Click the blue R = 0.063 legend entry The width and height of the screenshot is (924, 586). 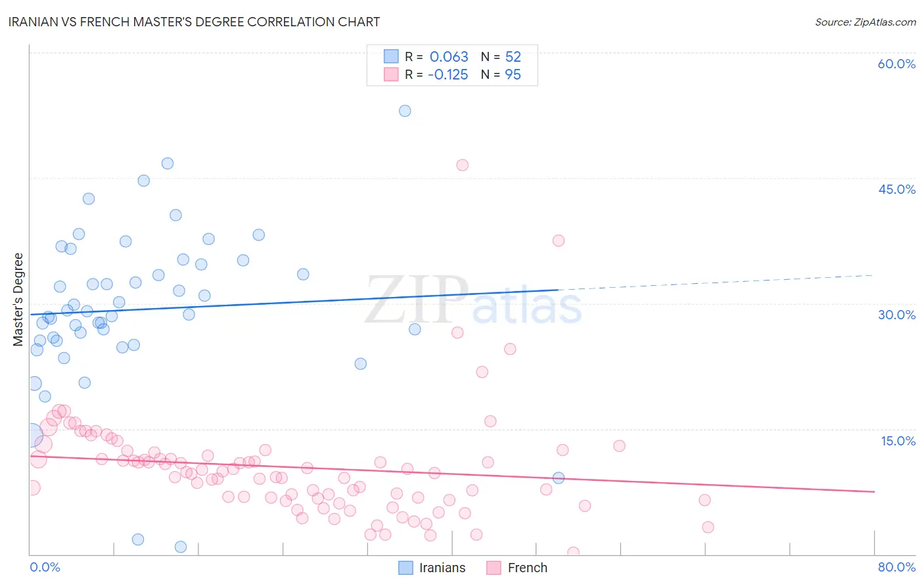(x=452, y=56)
